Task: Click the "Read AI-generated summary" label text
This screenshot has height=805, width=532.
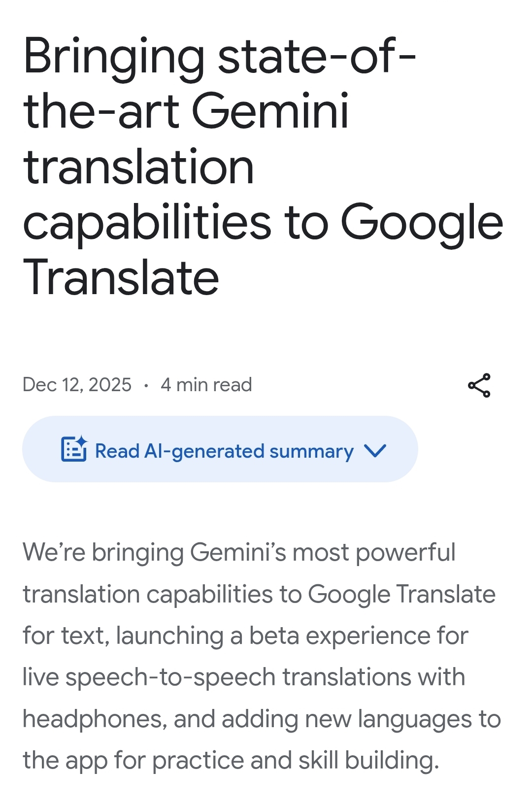Action: [224, 451]
